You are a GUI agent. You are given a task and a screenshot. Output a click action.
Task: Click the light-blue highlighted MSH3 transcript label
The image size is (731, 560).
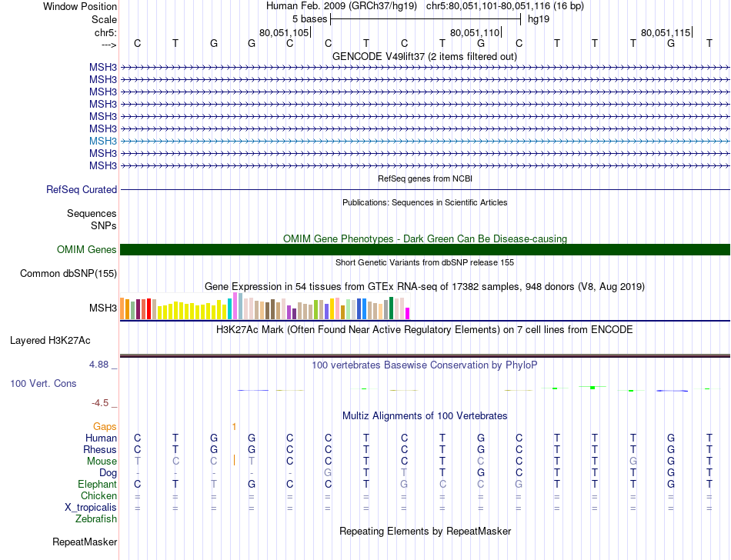[103, 142]
